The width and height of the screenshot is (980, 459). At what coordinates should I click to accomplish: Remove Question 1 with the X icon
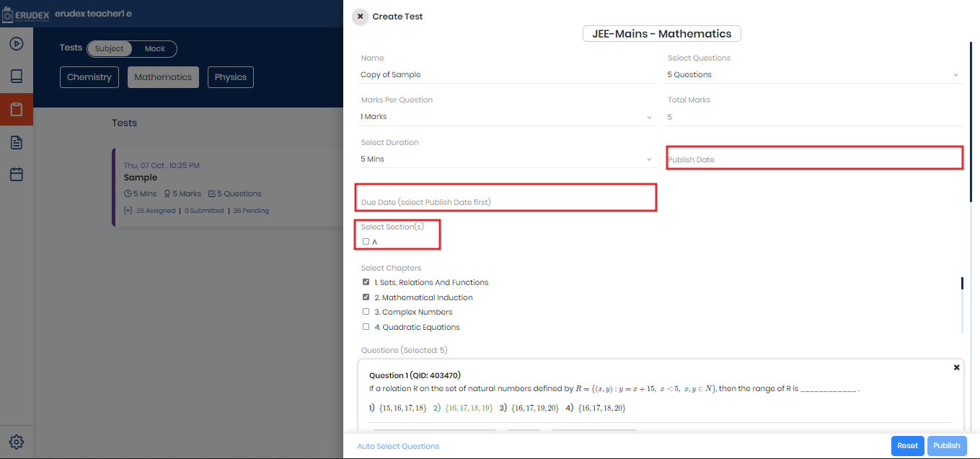[956, 367]
